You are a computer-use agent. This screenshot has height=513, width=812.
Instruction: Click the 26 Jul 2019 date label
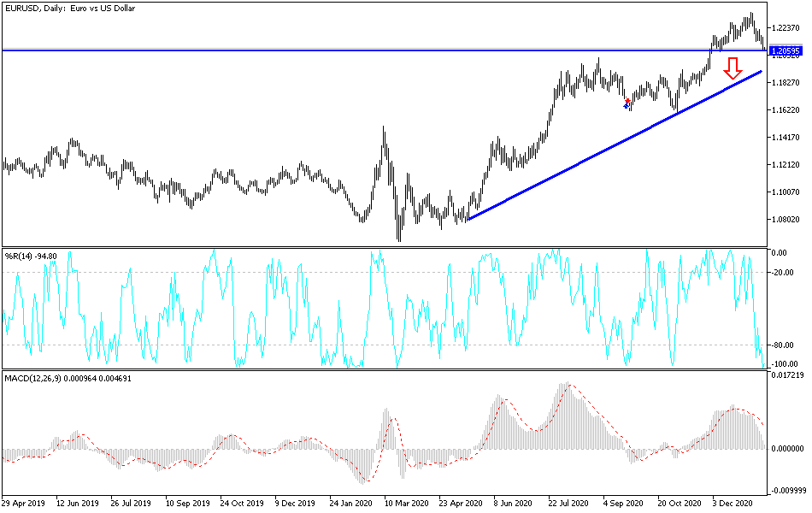coord(131,503)
